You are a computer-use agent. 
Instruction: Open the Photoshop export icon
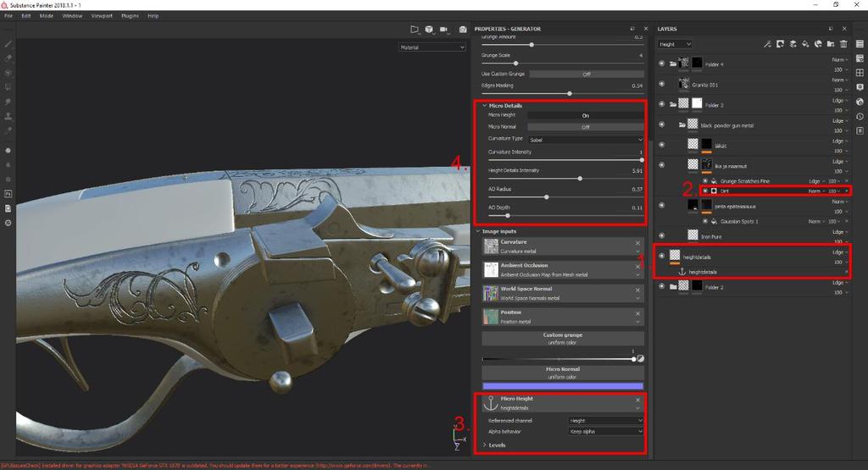coord(8,194)
